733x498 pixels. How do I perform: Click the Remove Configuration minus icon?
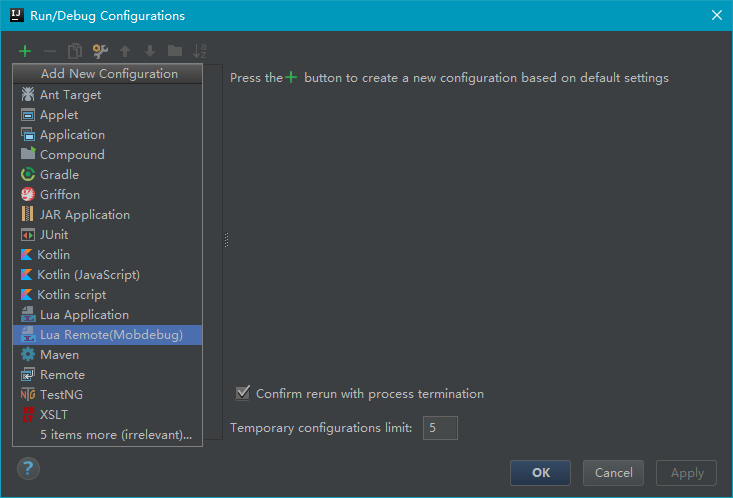click(x=50, y=51)
